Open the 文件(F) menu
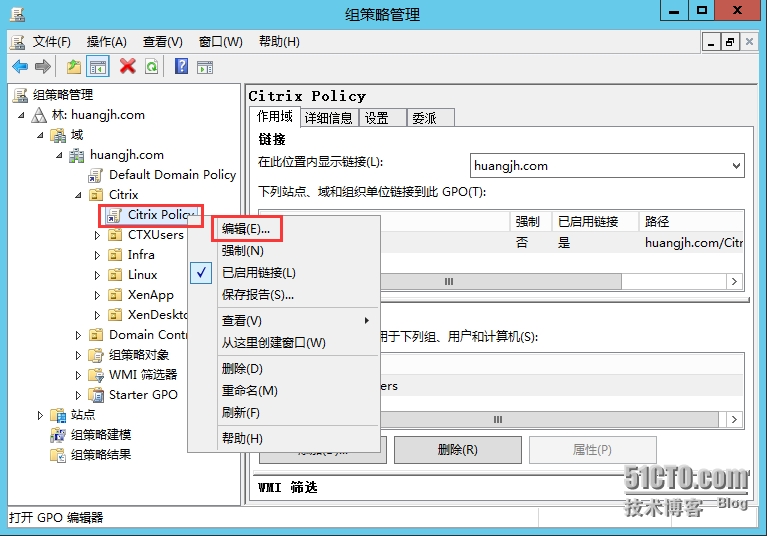Image resolution: width=767 pixels, height=536 pixels. [51, 42]
